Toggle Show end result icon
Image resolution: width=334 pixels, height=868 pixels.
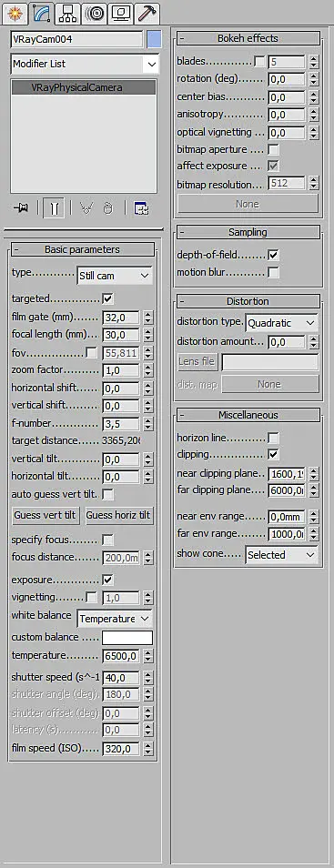pyautogui.click(x=55, y=208)
